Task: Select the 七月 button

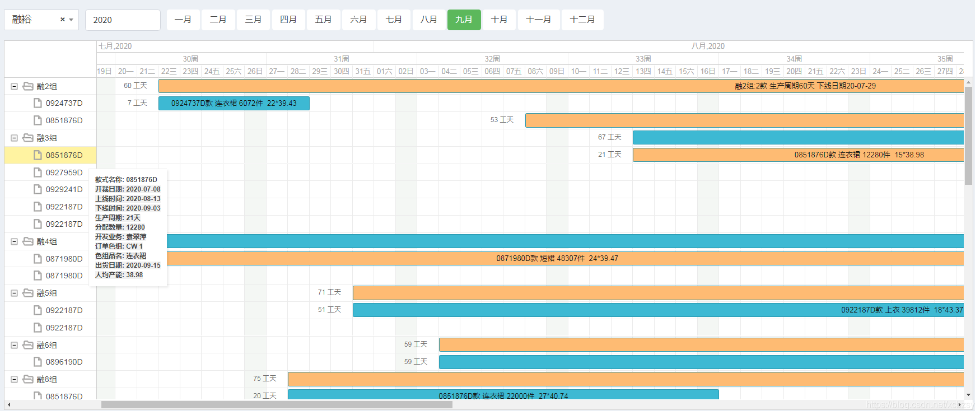Action: click(x=394, y=20)
